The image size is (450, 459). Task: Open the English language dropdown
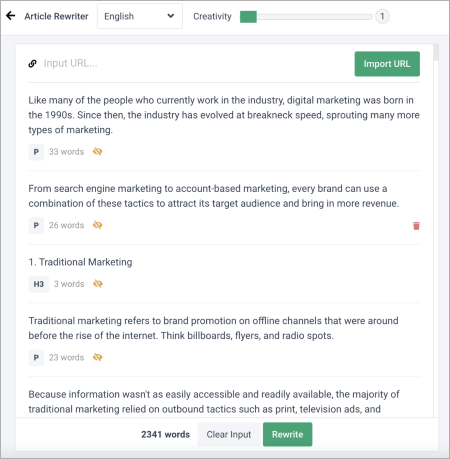click(x=140, y=16)
